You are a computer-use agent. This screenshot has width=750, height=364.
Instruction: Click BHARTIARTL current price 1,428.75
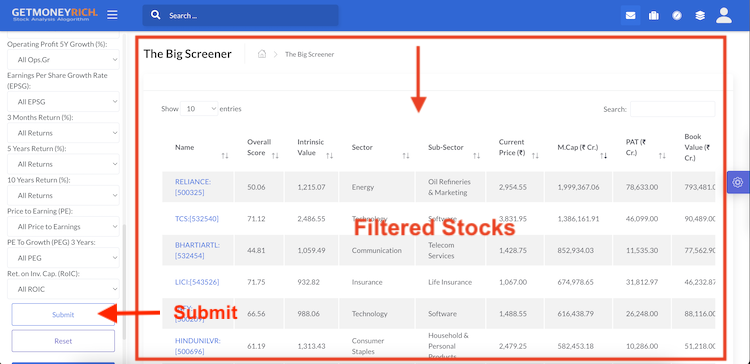point(513,250)
